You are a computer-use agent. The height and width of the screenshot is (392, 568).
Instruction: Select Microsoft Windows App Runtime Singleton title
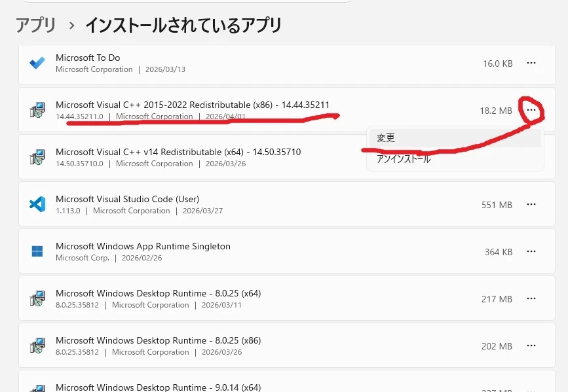[x=143, y=246]
